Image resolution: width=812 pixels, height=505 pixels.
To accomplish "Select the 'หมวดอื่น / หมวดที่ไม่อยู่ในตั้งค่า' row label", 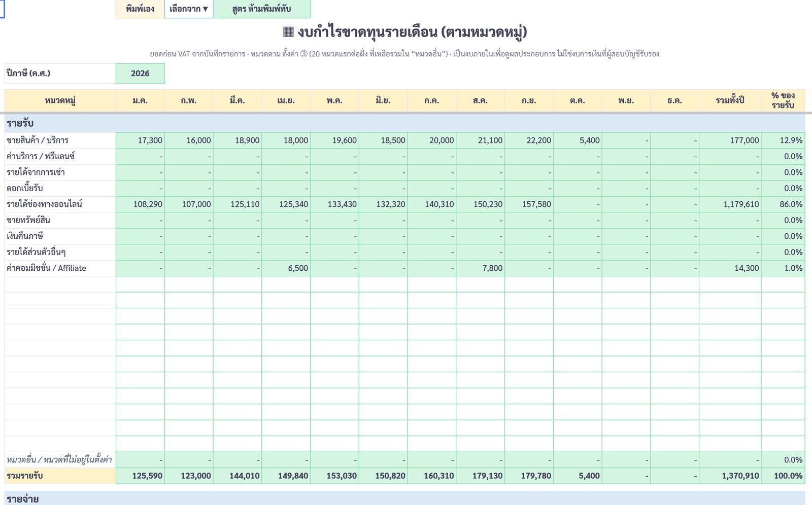I will point(60,460).
